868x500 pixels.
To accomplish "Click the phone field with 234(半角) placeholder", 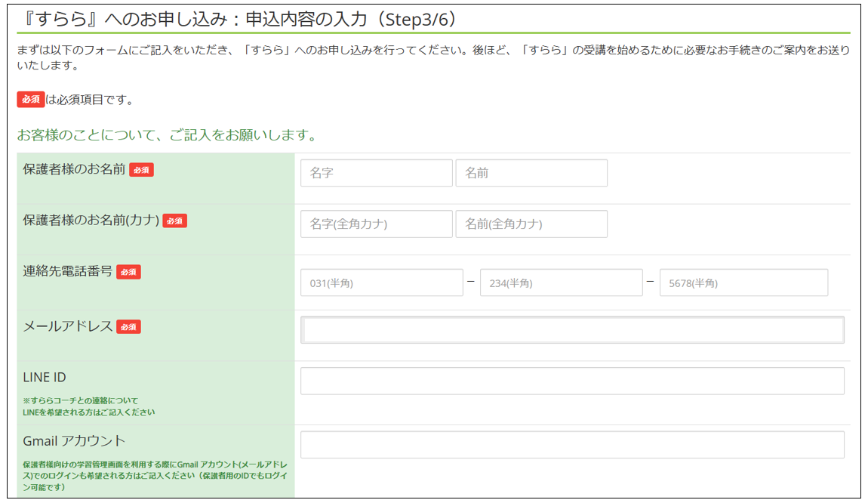I will (x=562, y=283).
